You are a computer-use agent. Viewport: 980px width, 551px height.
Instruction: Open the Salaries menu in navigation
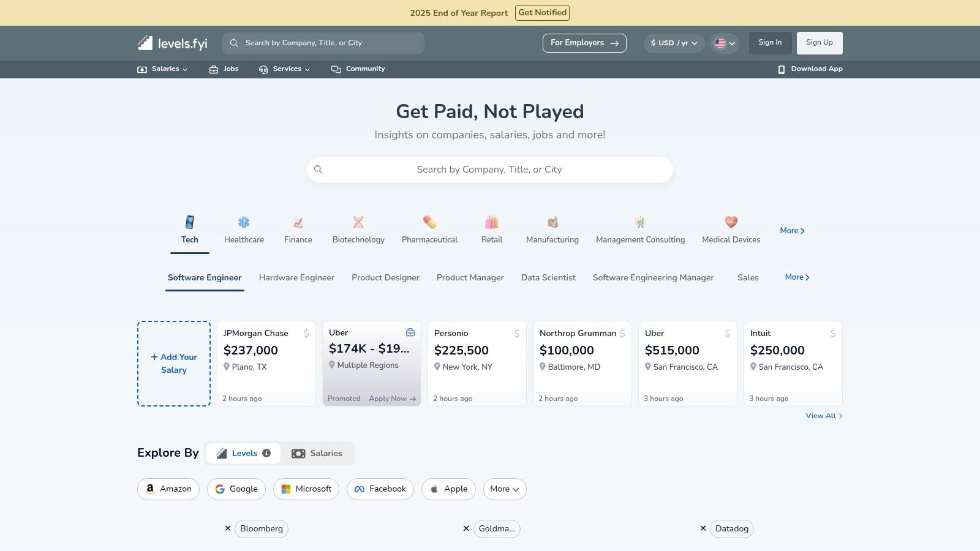(162, 69)
